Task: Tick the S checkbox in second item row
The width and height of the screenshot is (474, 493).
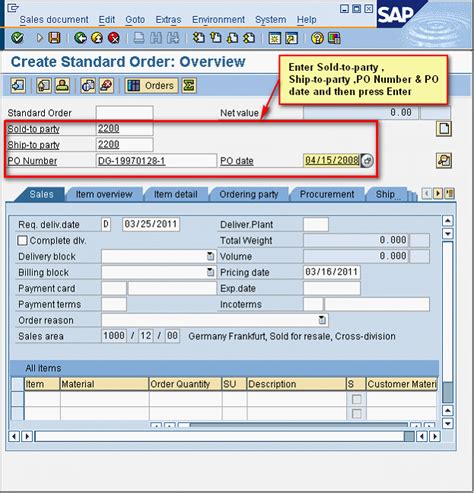Action: 356,414
